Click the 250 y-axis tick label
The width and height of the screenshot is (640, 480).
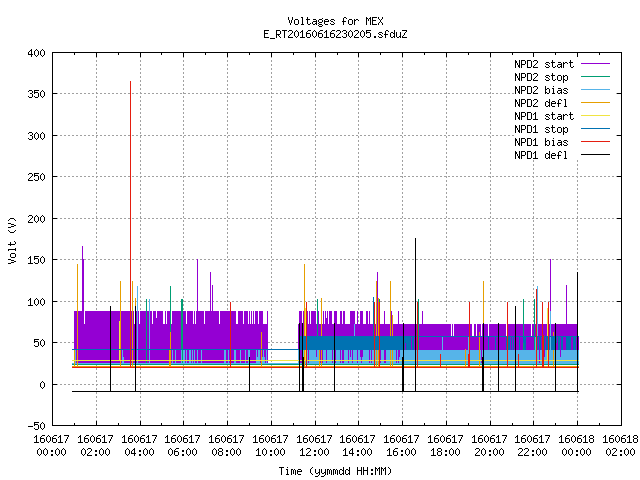[36, 177]
